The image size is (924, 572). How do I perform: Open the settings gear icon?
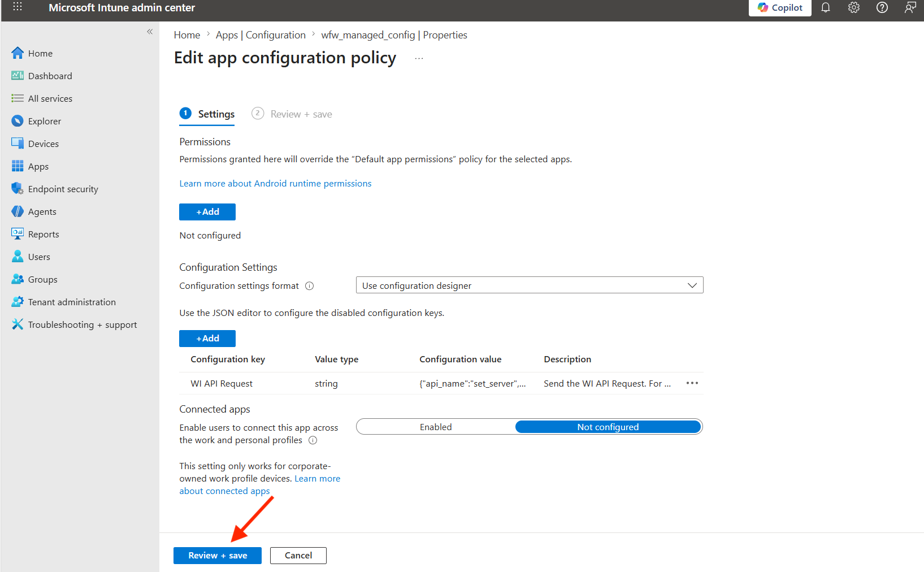pos(854,7)
